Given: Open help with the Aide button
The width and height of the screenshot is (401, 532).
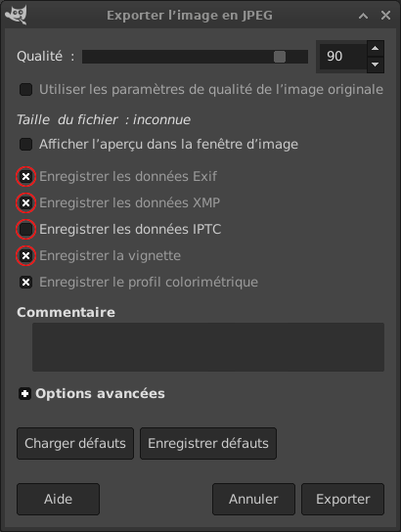Looking at the screenshot, I should click(58, 500).
